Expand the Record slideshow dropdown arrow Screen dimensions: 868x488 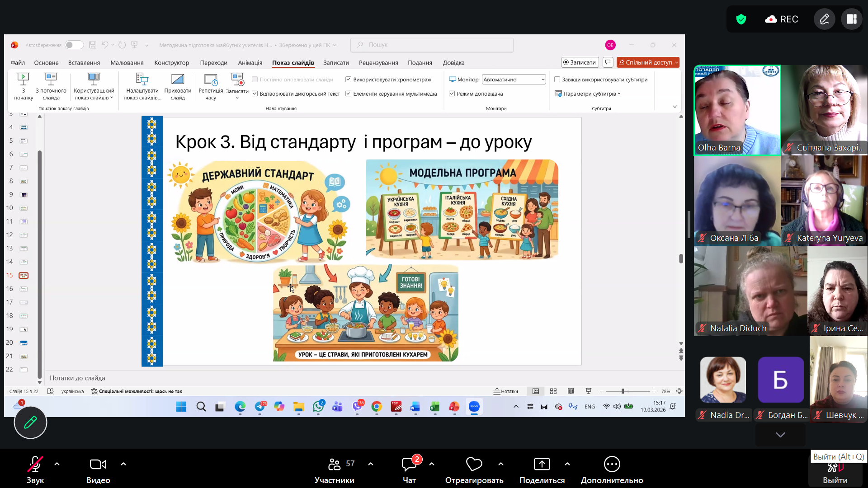click(x=237, y=98)
